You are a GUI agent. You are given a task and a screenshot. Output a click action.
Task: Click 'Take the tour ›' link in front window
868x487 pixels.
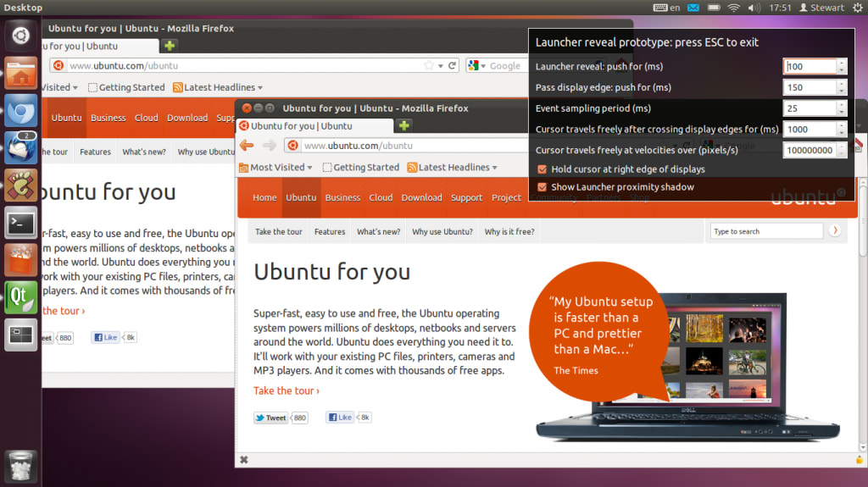tap(287, 390)
